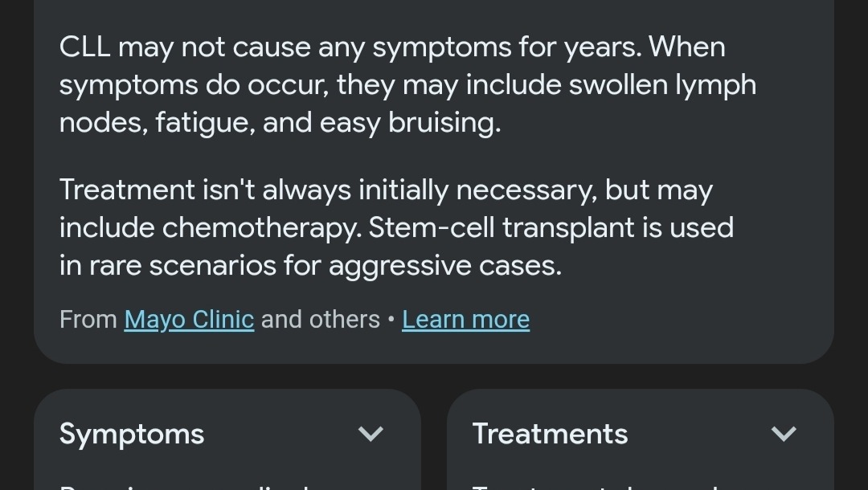
Task: Tap the Treatments card heading
Action: 550,434
